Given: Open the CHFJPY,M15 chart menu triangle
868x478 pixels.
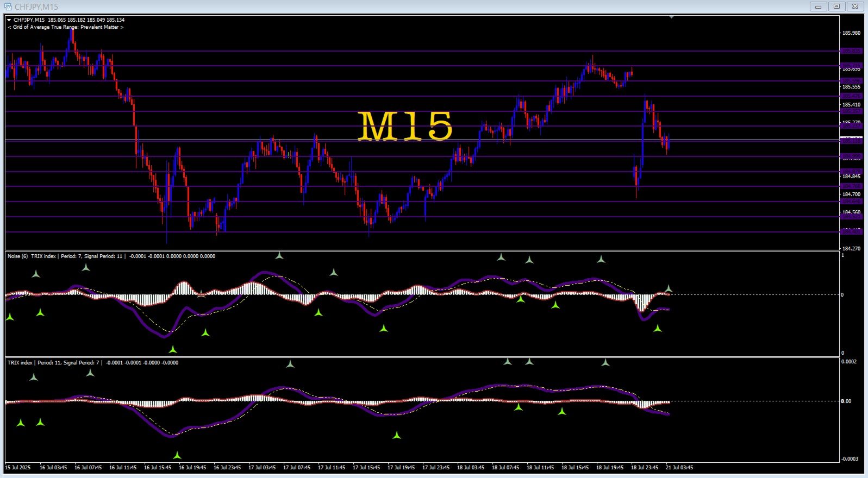Looking at the screenshot, I should tap(9, 20).
